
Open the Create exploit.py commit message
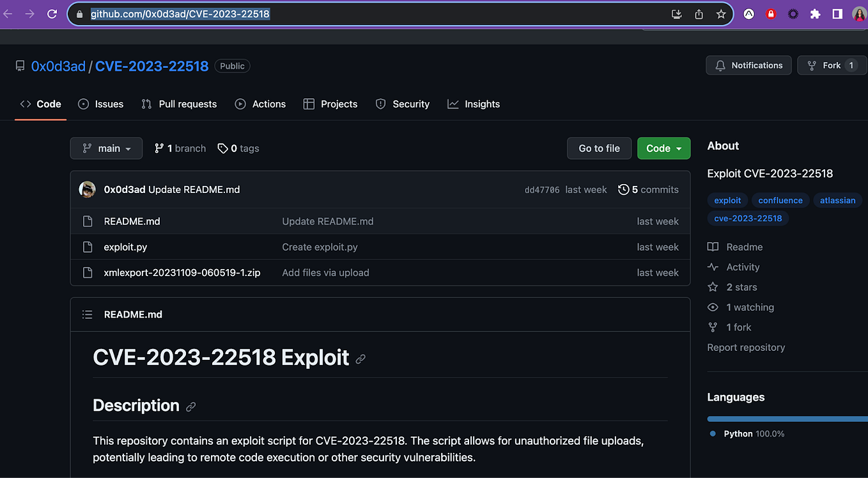point(320,247)
